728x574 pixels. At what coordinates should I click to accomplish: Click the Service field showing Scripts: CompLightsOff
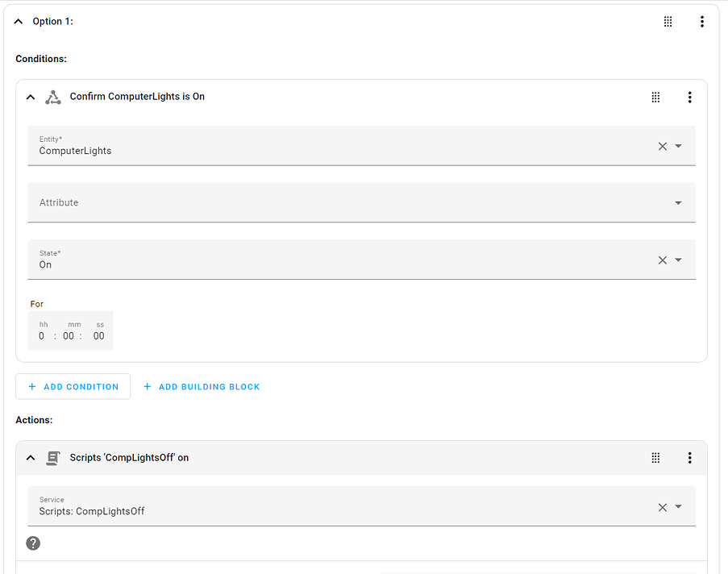[362, 506]
